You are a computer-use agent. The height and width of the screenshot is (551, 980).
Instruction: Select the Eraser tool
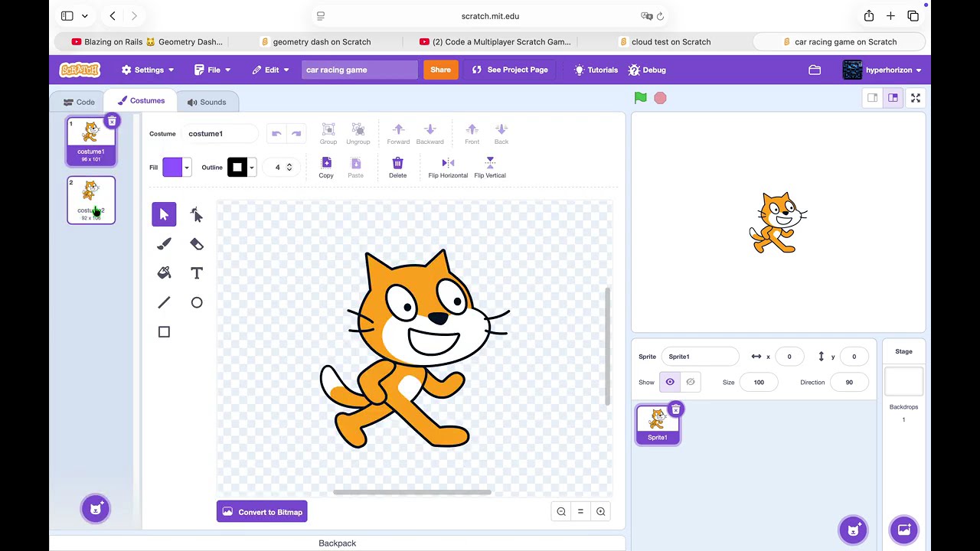coord(197,244)
